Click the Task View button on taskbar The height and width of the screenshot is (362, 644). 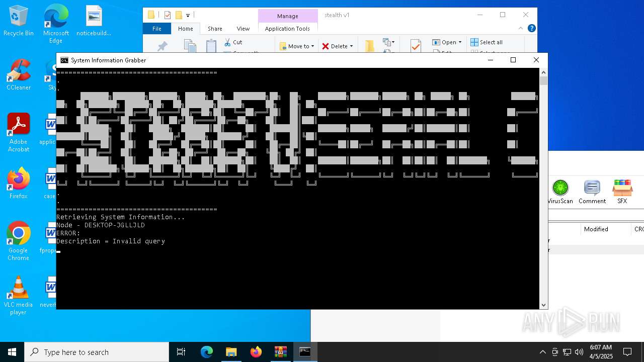[181, 352]
